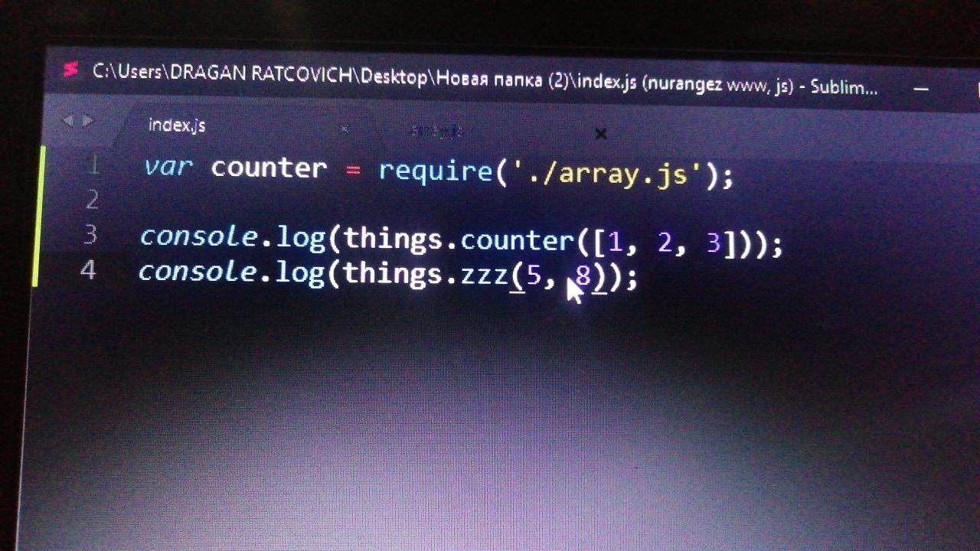Click the 'console' word on line 3
980x551 pixels.
tap(198, 237)
